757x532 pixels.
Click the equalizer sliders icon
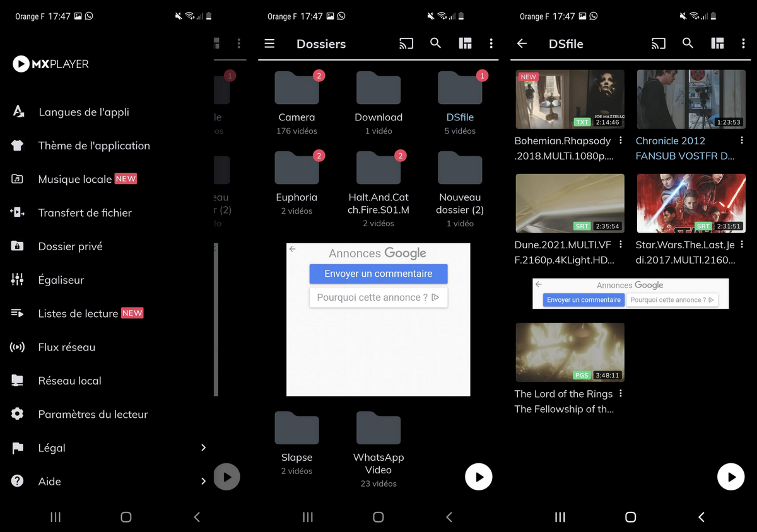point(18,279)
